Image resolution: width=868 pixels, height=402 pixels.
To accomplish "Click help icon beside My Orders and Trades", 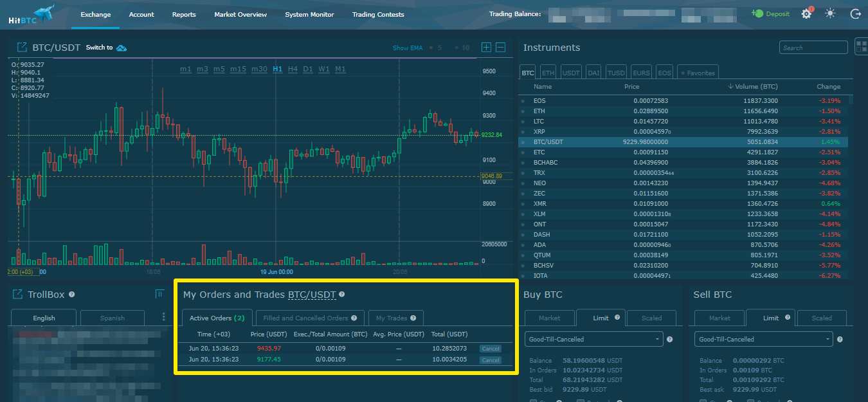I will 341,295.
